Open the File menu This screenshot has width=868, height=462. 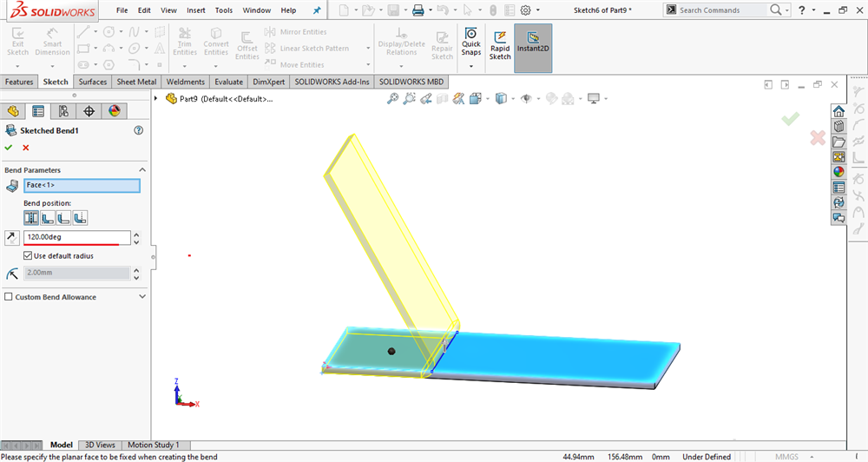pyautogui.click(x=122, y=10)
